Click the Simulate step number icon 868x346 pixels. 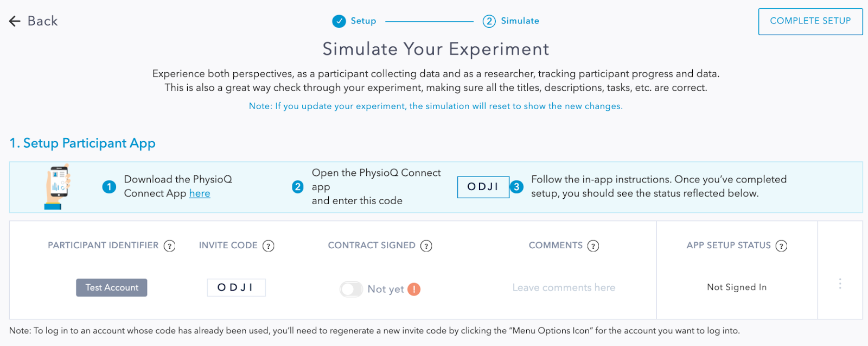489,21
